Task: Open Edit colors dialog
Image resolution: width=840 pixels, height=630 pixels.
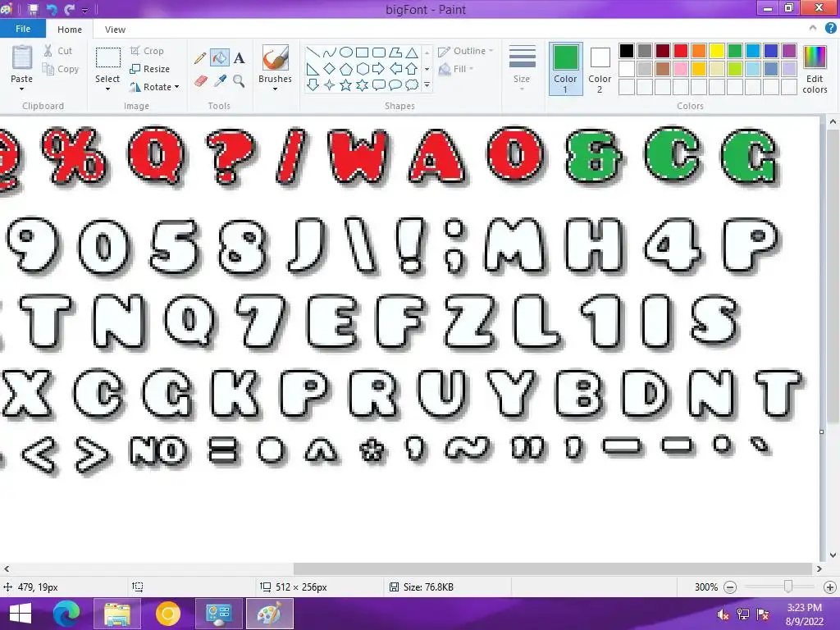Action: (x=815, y=69)
